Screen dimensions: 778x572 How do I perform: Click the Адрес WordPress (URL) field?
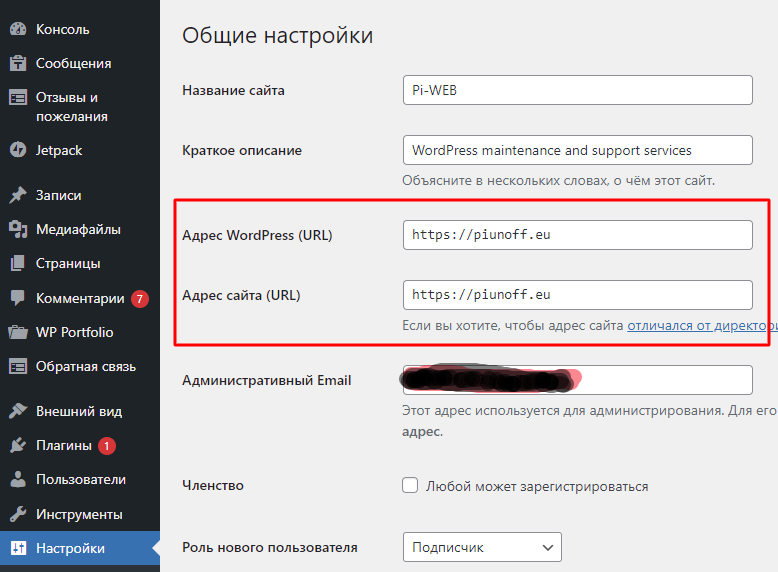(578, 235)
